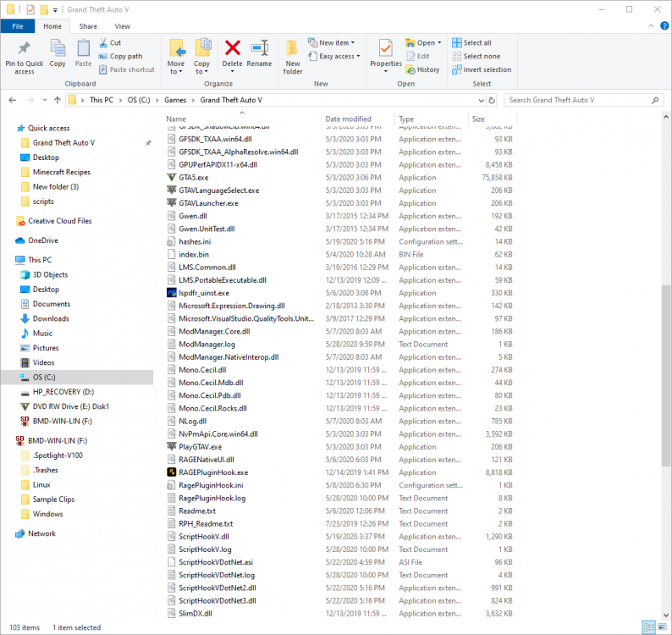
Task: Click OS (C:) in address breadcrumb
Action: [x=139, y=100]
